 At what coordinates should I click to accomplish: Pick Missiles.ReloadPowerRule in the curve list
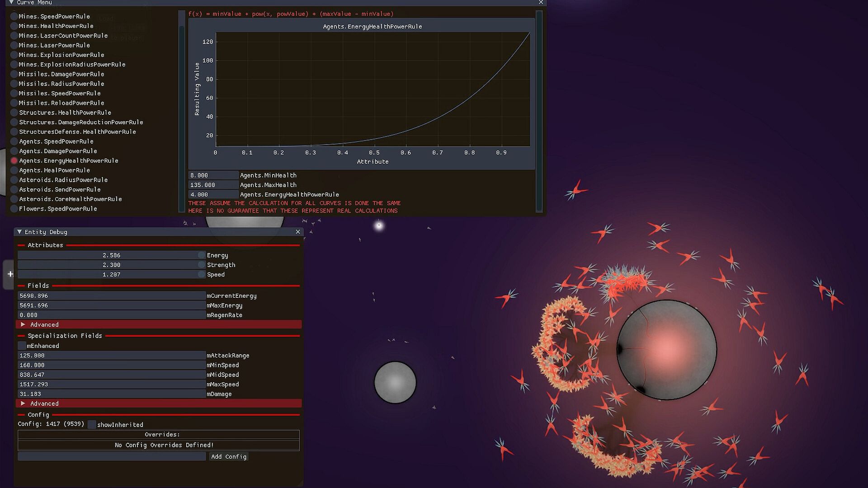[14, 103]
